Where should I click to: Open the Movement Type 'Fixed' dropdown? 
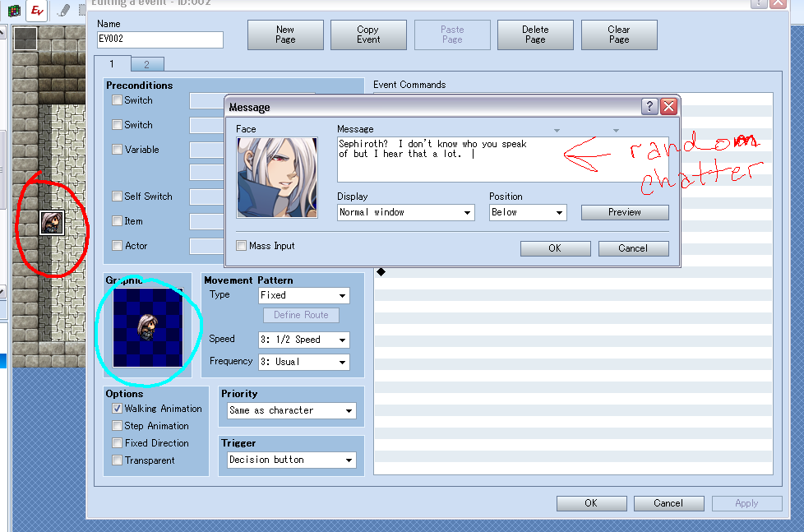304,295
